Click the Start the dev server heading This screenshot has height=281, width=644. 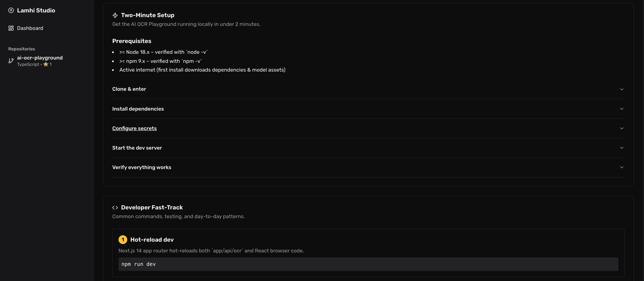tap(137, 148)
